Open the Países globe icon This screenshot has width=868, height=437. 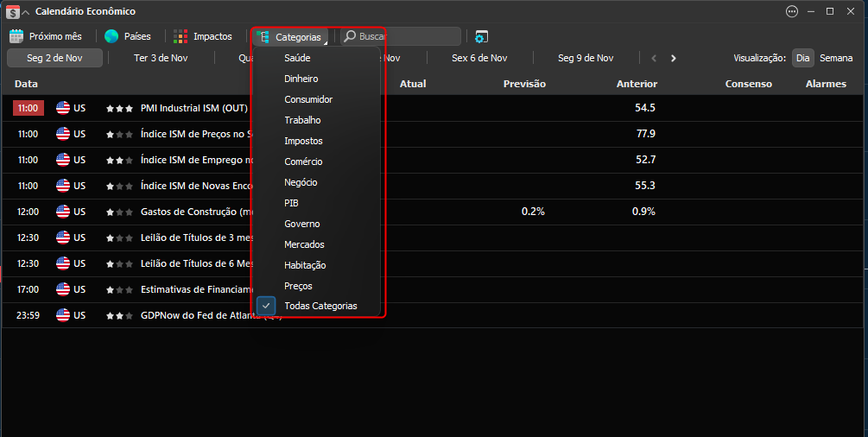111,36
